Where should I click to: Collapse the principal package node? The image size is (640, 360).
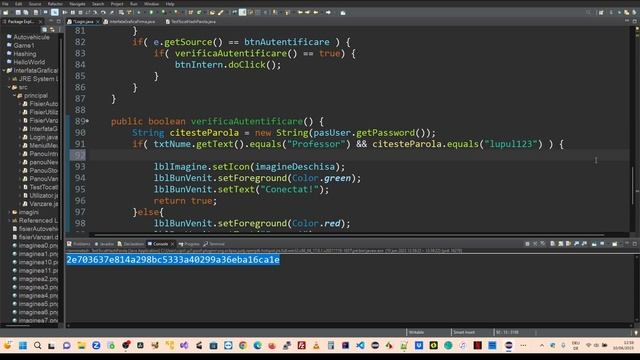[14, 96]
